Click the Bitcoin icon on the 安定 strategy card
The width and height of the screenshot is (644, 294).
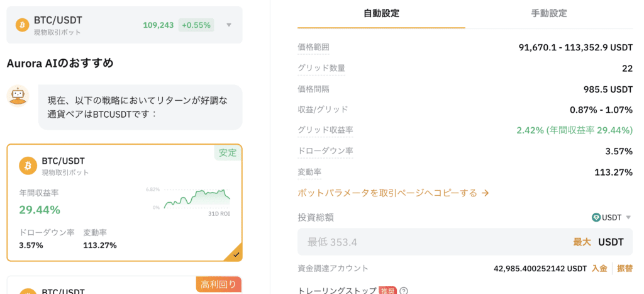(28, 166)
